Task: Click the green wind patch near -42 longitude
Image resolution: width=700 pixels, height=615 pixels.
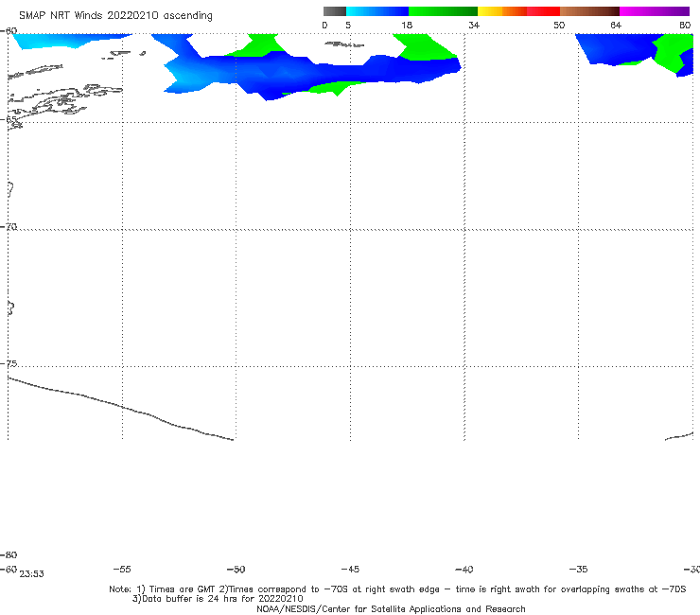Action: [x=424, y=47]
